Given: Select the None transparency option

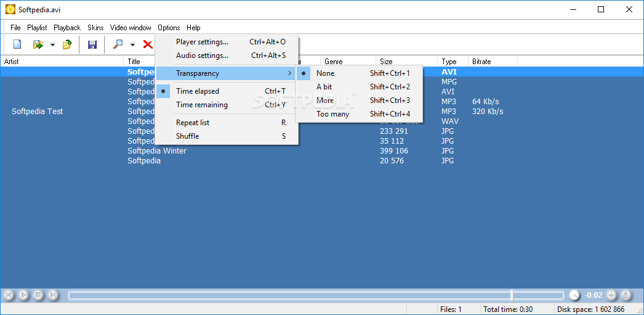Looking at the screenshot, I should (358, 73).
